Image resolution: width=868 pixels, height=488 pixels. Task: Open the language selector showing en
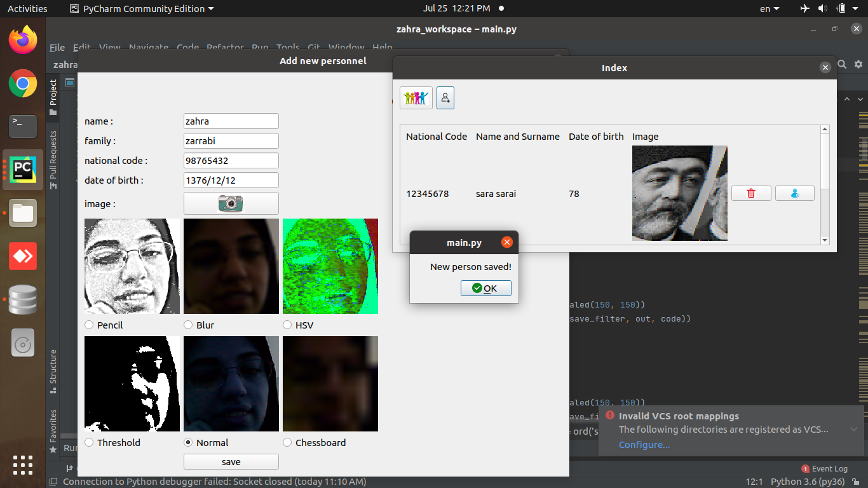pos(768,8)
